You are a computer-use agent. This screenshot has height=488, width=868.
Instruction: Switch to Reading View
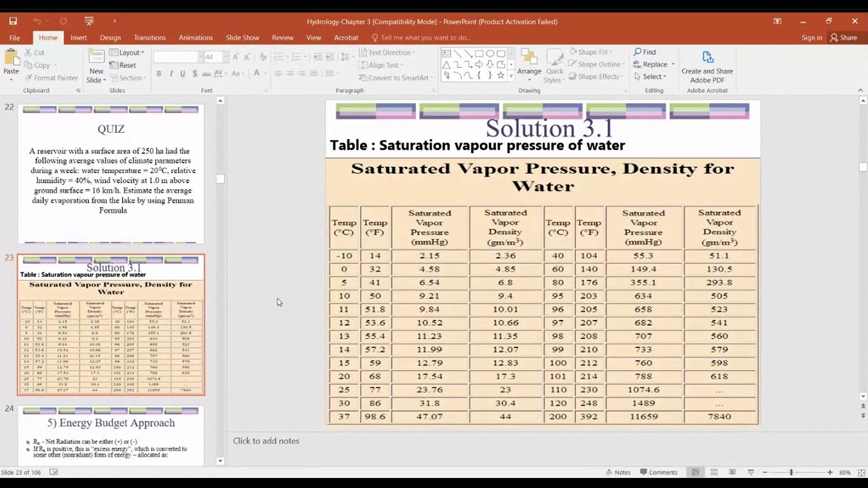coord(732,472)
